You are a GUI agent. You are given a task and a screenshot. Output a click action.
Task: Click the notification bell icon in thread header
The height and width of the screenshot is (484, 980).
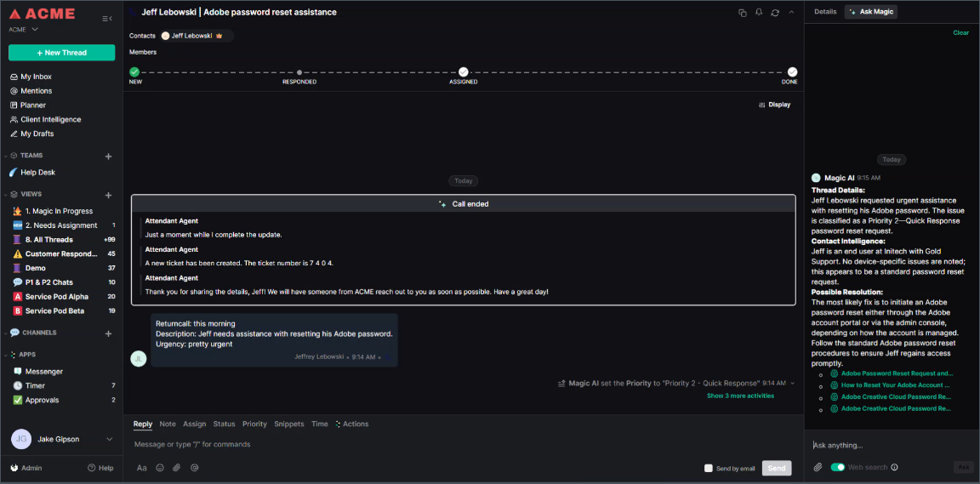[x=759, y=13]
